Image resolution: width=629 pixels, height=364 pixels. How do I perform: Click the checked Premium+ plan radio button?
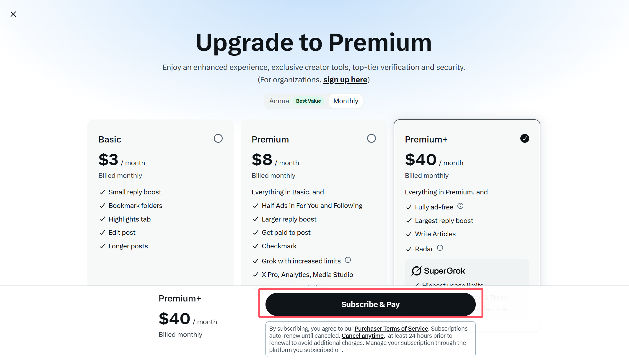click(525, 138)
